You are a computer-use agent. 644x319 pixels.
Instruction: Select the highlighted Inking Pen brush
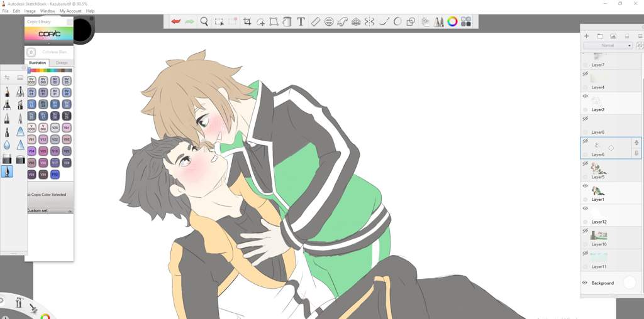(7, 171)
